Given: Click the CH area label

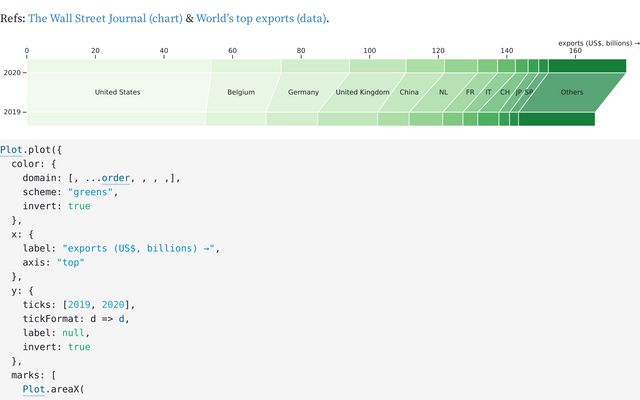Looking at the screenshot, I should 505,92.
